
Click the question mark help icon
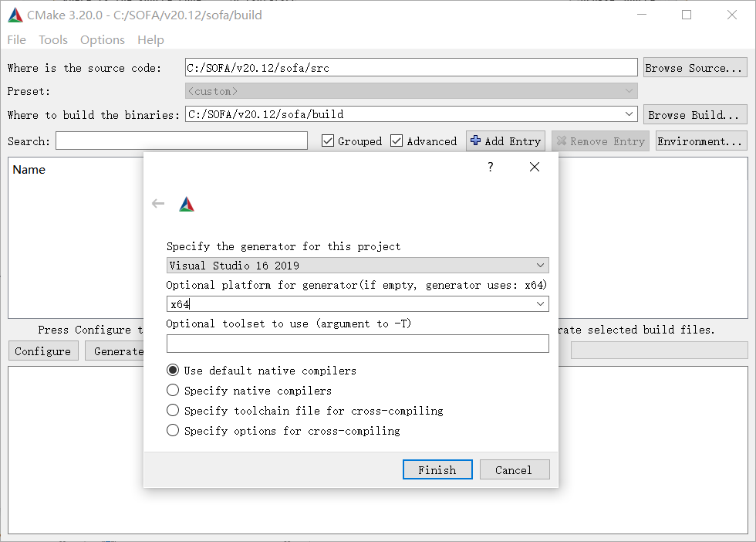[x=490, y=167]
